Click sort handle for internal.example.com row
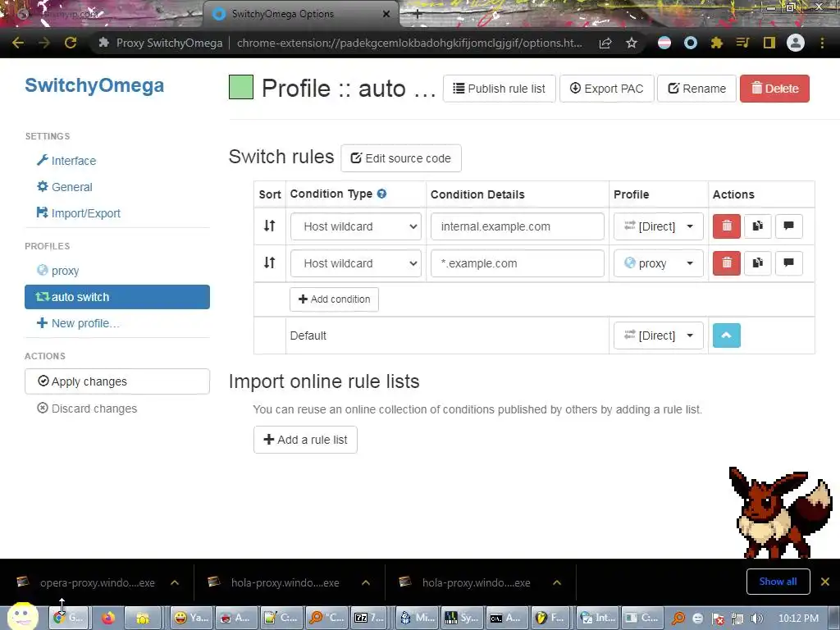 coord(269,226)
